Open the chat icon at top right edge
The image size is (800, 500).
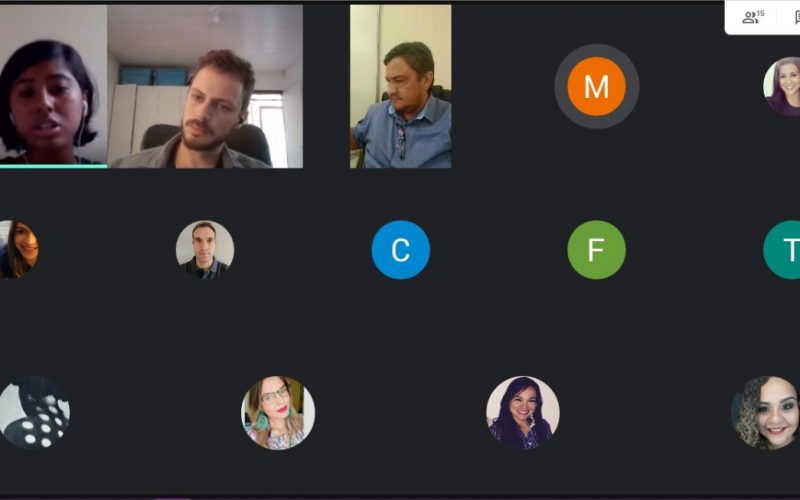click(x=796, y=17)
